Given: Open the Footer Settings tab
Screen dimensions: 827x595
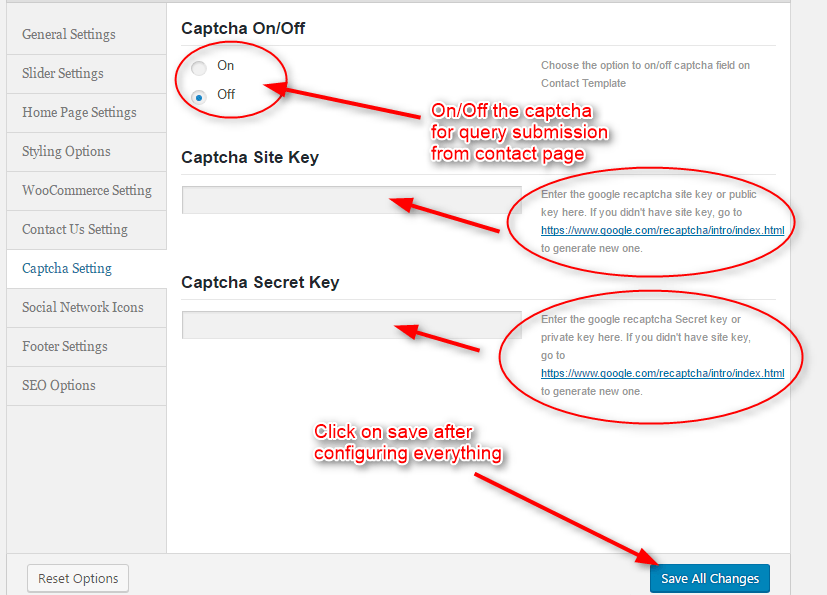Looking at the screenshot, I should coord(65,346).
